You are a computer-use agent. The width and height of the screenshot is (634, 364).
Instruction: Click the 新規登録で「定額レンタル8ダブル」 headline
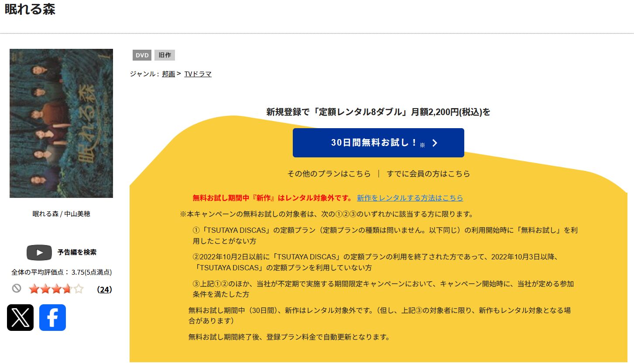(x=378, y=112)
